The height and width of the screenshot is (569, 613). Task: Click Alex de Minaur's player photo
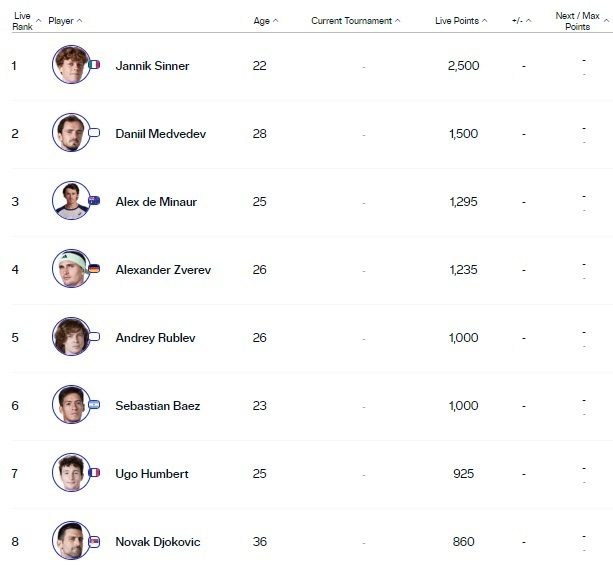tap(70, 201)
